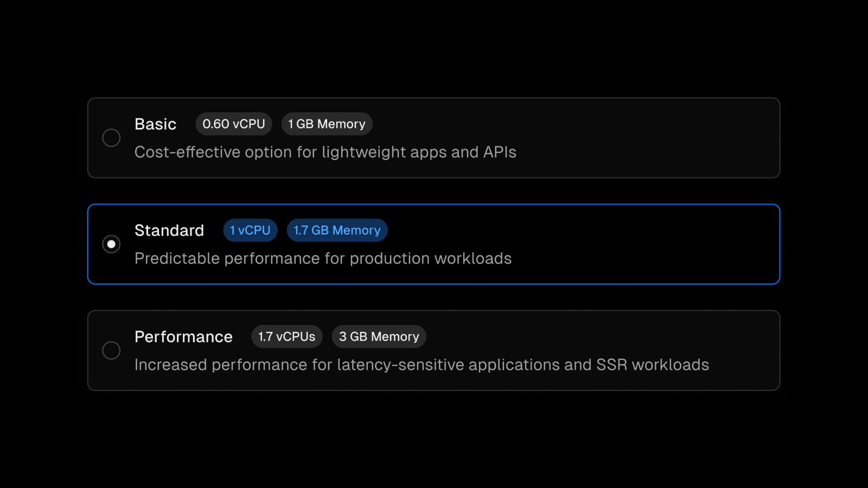Click the selected Standard radio button
Screen dimensions: 868x488
point(111,244)
